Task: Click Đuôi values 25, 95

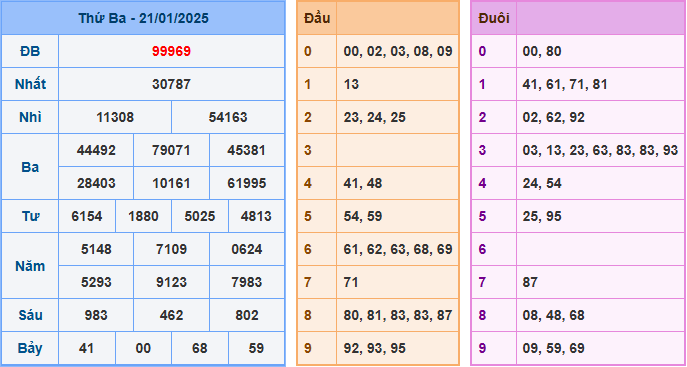Action: click(x=542, y=216)
